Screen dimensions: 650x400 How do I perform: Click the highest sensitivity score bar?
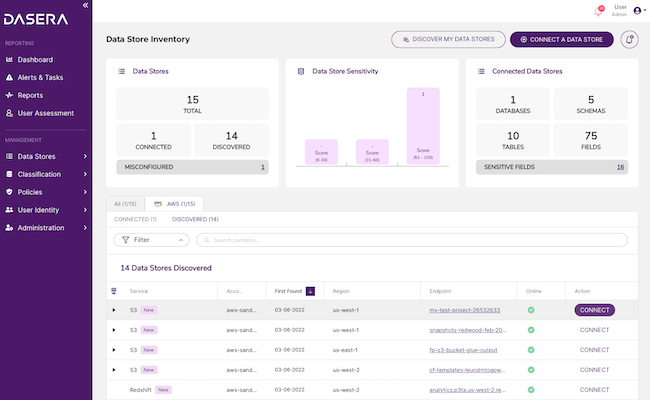tap(423, 126)
